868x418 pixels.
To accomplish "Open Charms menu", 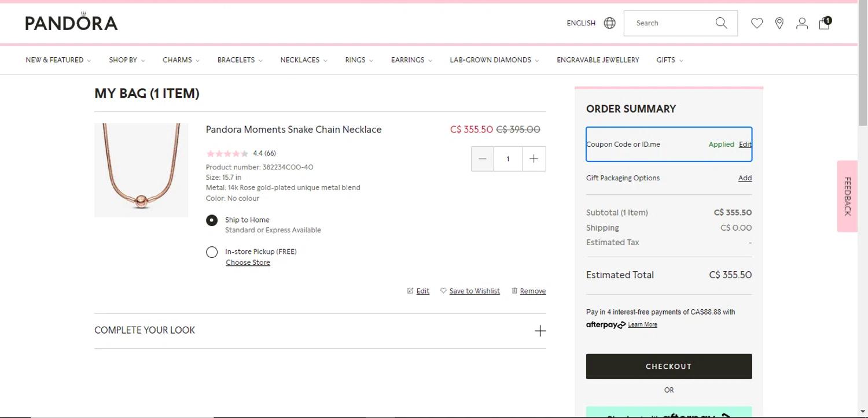I will tap(181, 60).
